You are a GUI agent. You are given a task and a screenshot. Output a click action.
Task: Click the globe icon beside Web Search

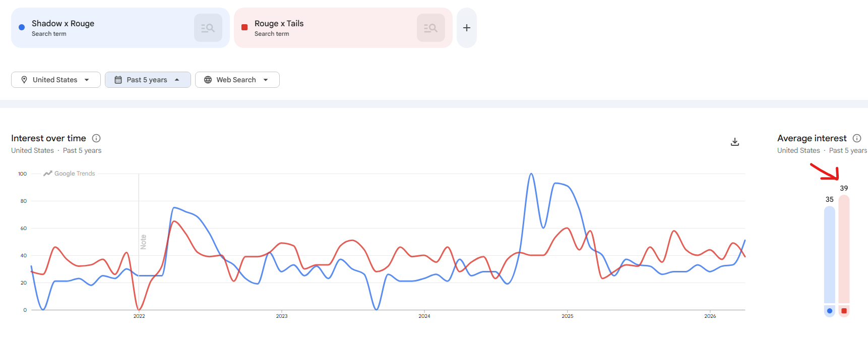208,80
